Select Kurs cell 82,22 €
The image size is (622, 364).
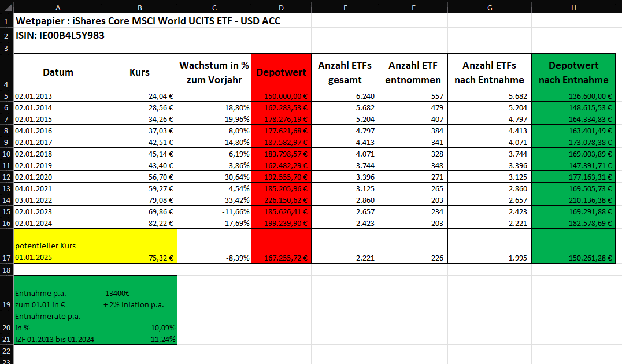point(140,222)
